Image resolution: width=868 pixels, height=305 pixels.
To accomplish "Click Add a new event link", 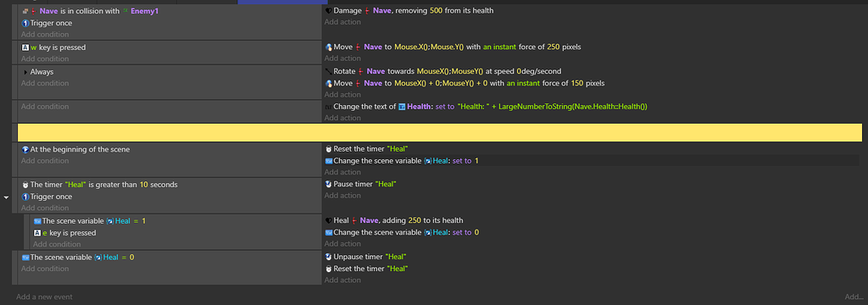I will [x=44, y=297].
